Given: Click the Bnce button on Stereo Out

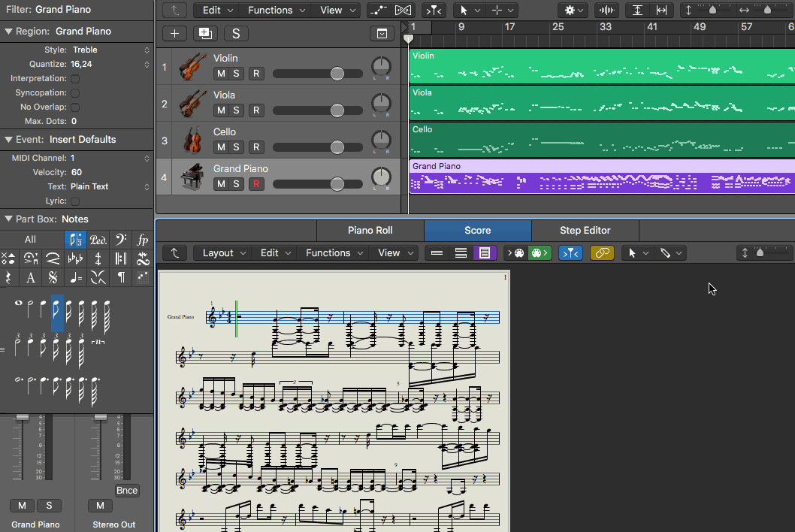Looking at the screenshot, I should click(126, 491).
